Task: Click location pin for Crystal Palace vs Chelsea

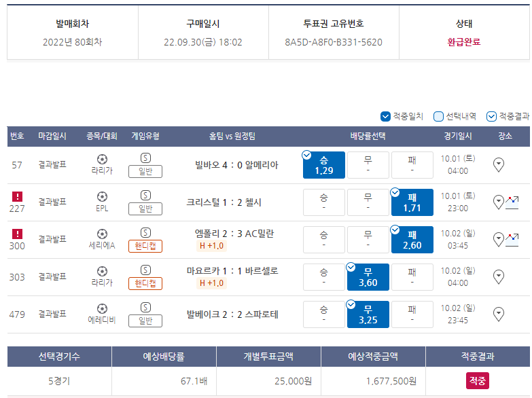Action: (x=499, y=201)
